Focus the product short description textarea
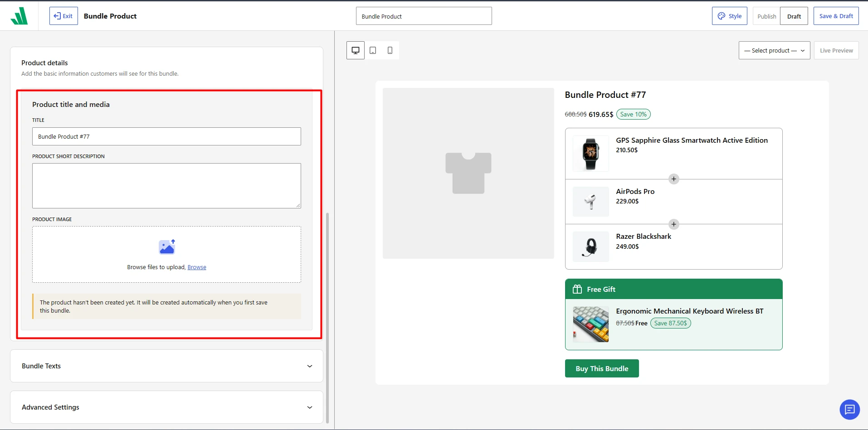Screen dimensions: 868x430 (x=166, y=186)
